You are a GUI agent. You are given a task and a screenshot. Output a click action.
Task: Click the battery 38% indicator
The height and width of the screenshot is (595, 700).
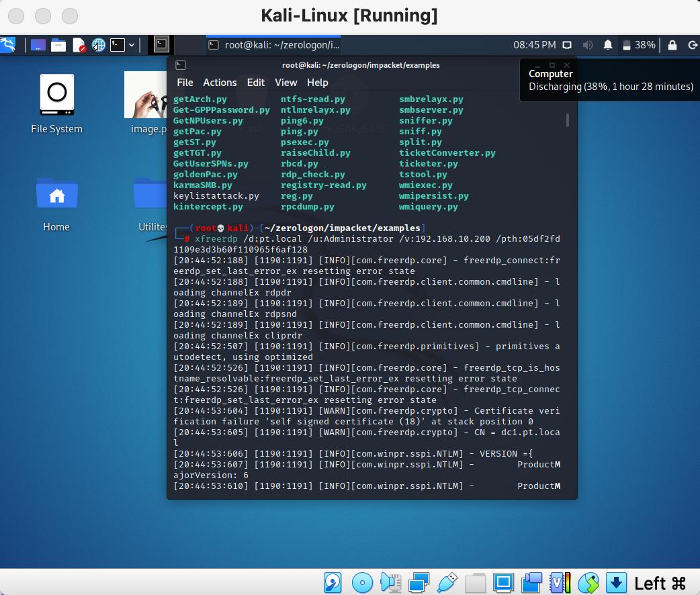[639, 45]
